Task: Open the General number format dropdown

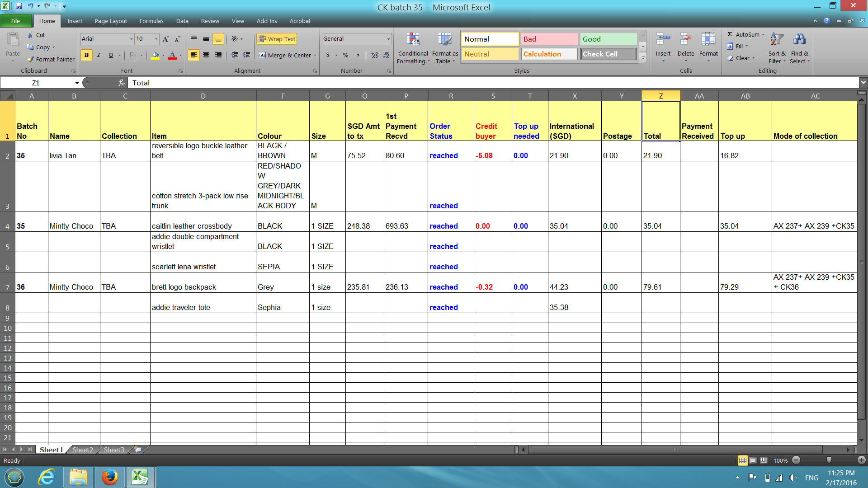Action: pyautogui.click(x=388, y=39)
